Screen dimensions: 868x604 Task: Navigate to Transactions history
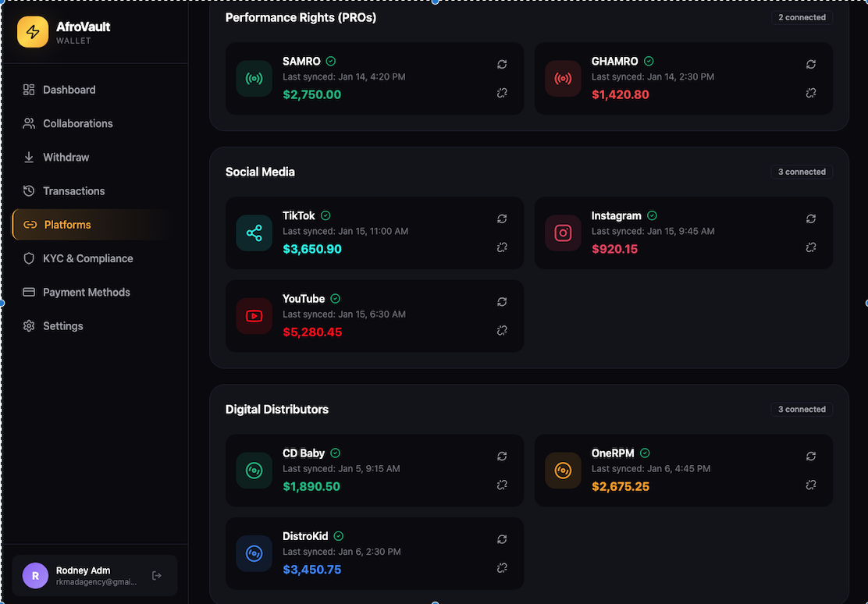tap(73, 191)
